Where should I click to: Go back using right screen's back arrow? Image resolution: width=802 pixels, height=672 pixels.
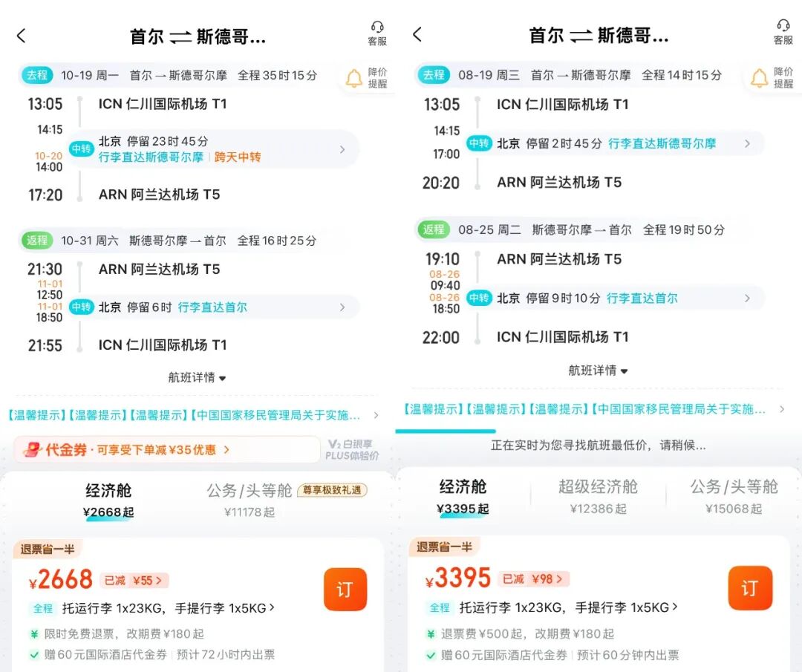pyautogui.click(x=417, y=34)
